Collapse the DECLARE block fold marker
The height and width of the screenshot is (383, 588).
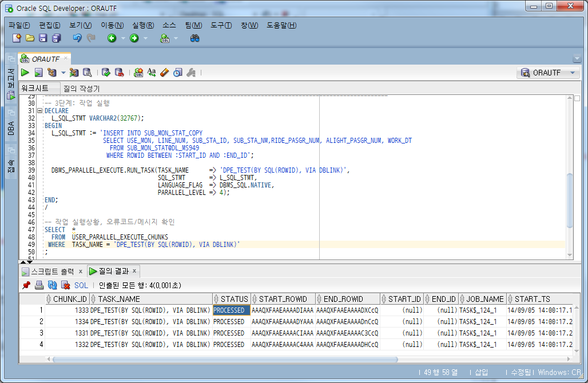pos(39,110)
